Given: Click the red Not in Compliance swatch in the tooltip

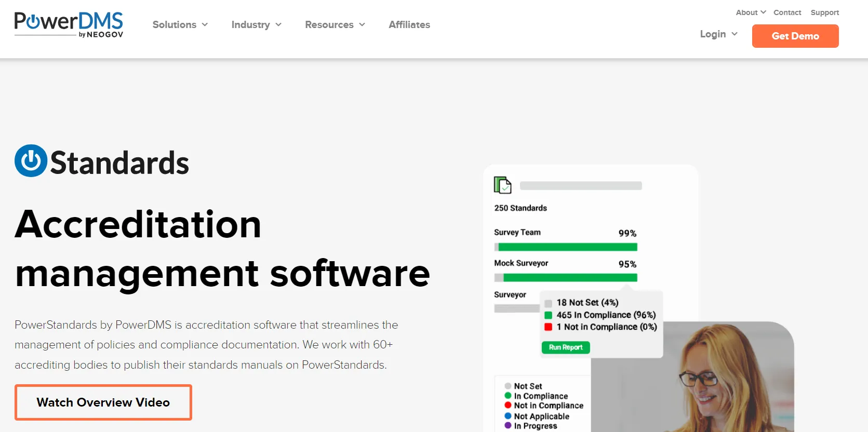Looking at the screenshot, I should point(548,327).
